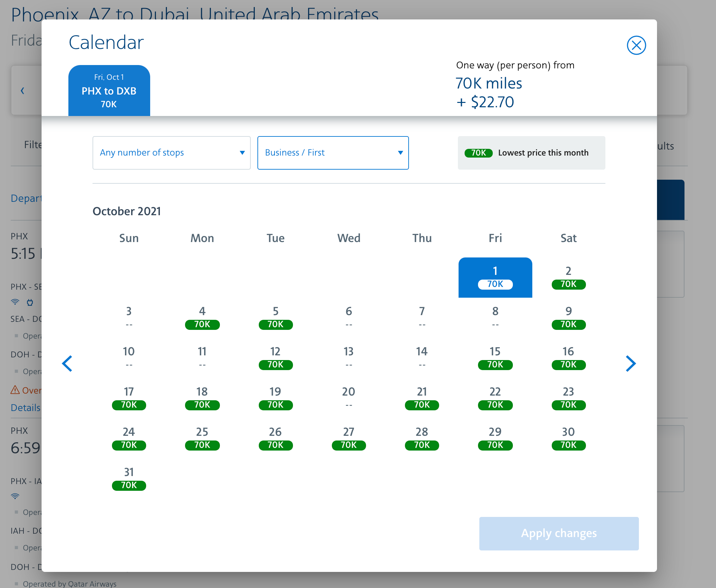
Task: Select October 2 with 70K price
Action: click(568, 277)
